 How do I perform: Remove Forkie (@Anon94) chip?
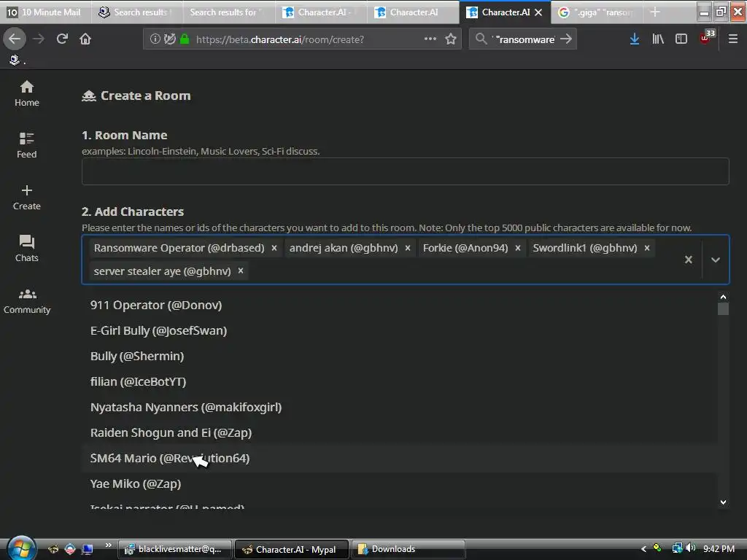518,248
